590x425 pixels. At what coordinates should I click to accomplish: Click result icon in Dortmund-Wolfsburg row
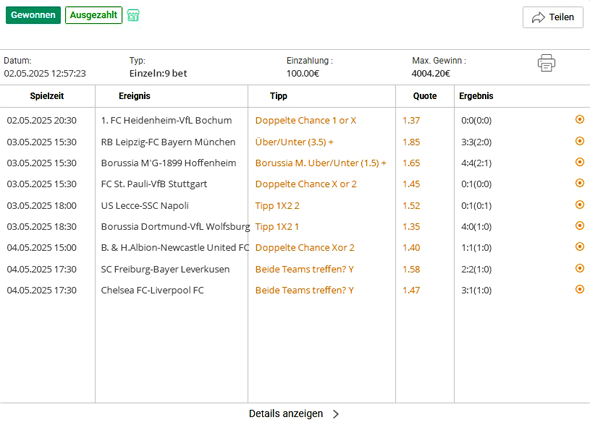(x=579, y=225)
